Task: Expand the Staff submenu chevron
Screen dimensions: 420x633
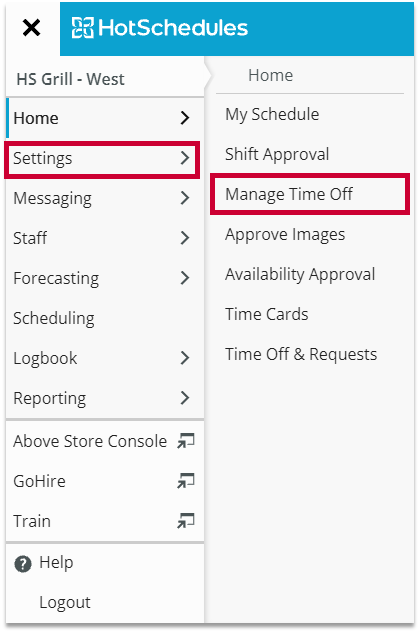Action: pyautogui.click(x=185, y=238)
